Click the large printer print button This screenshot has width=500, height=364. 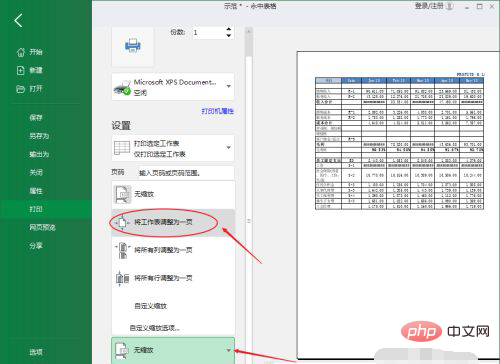133,46
